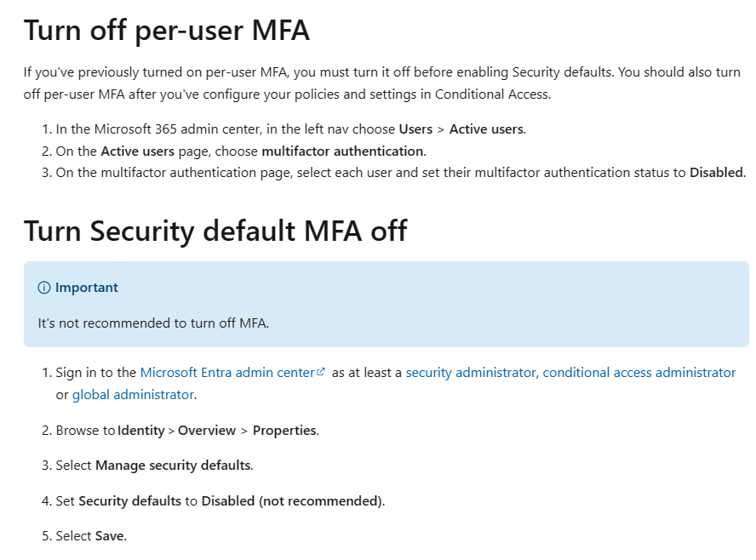Click the Important label in the callout

click(x=87, y=288)
